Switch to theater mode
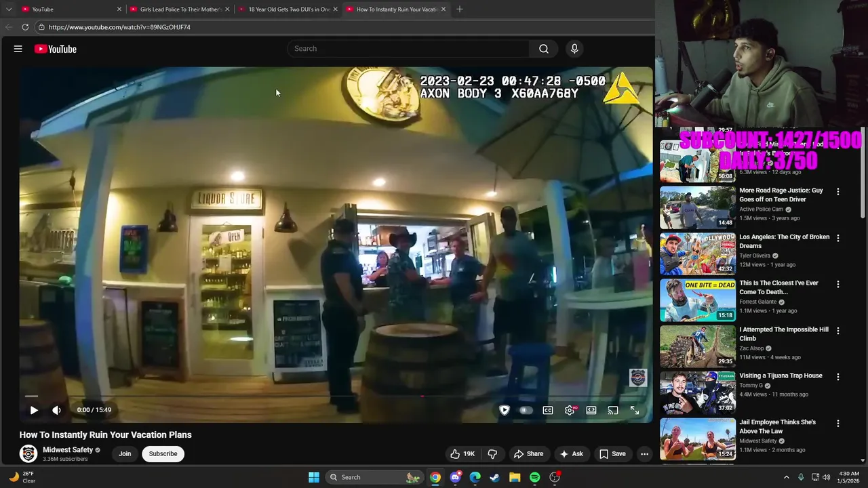The height and width of the screenshot is (488, 868). coord(591,410)
